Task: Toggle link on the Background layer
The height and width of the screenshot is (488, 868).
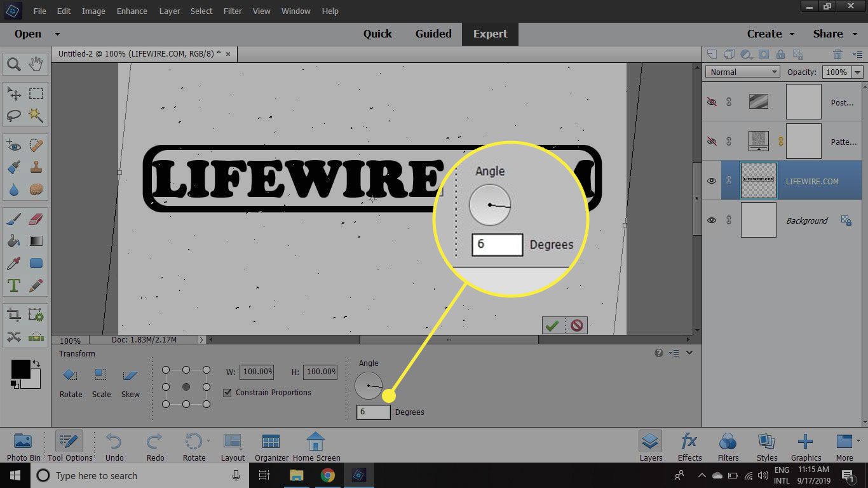Action: click(x=729, y=220)
